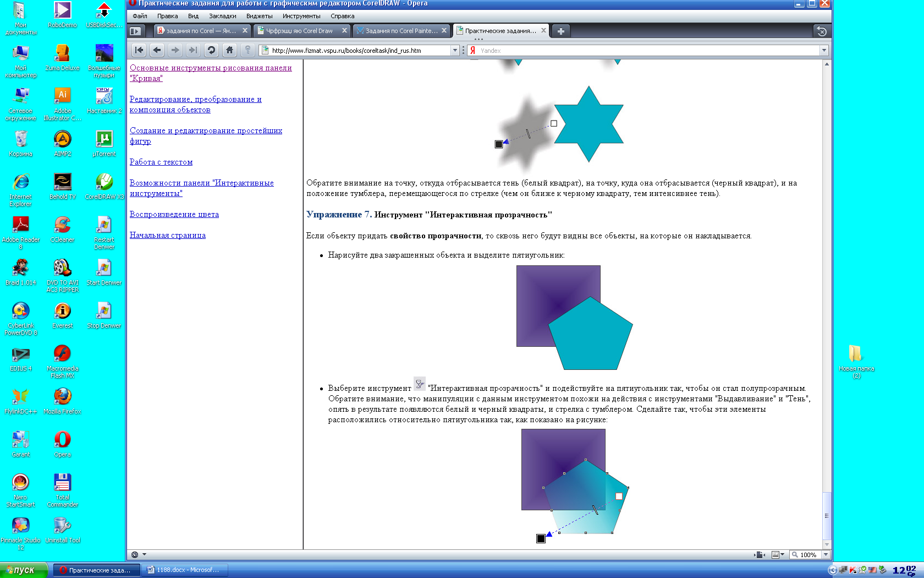Select the Adobe Reader 8 desktop icon

click(21, 233)
